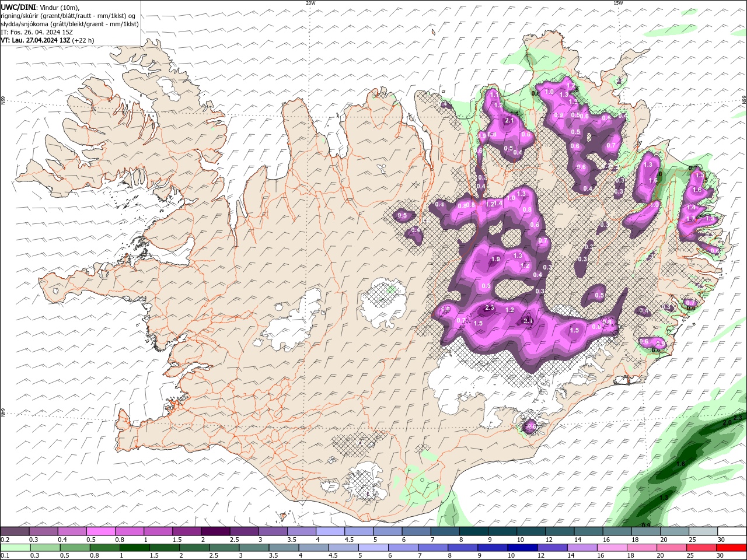Pick the snow-scale swatch labeled 3.5
Image resolution: width=747 pixels, height=560 pixels.
click(301, 531)
